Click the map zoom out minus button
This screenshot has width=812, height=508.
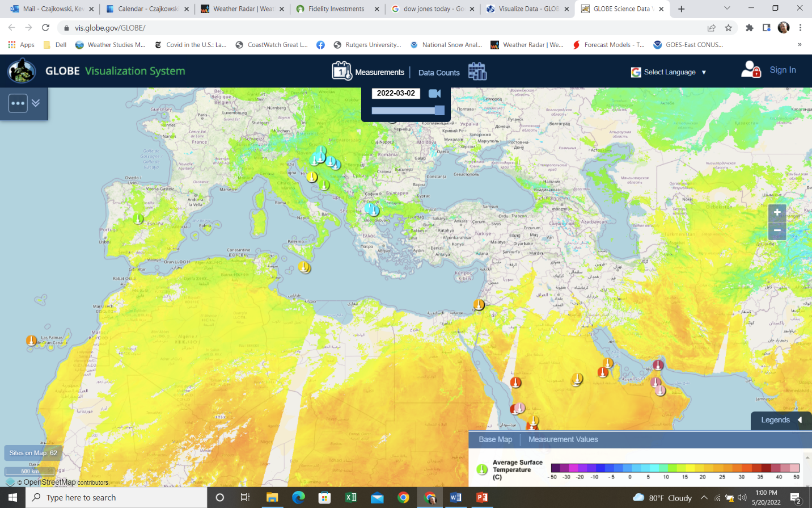click(x=777, y=230)
